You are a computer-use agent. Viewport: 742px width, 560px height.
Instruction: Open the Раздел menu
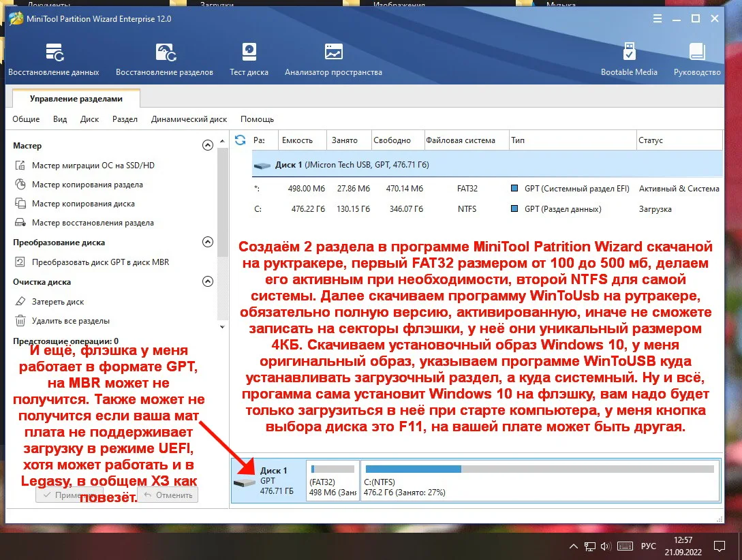coord(125,119)
